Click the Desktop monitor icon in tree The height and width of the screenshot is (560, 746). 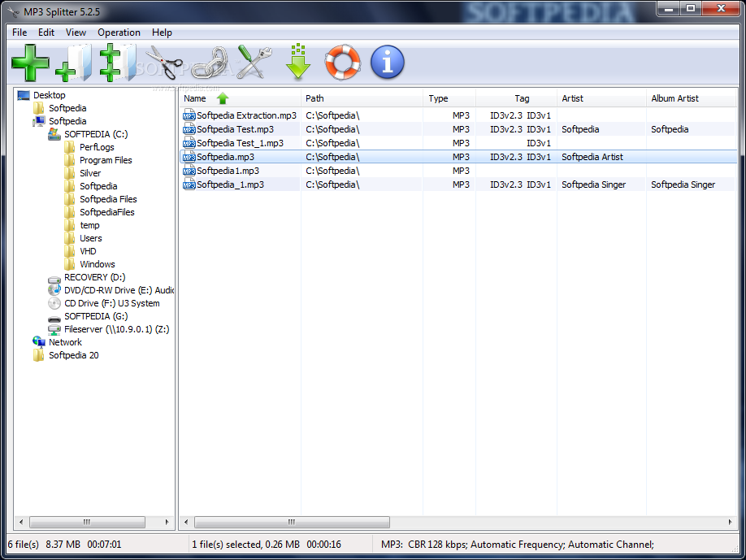click(24, 95)
